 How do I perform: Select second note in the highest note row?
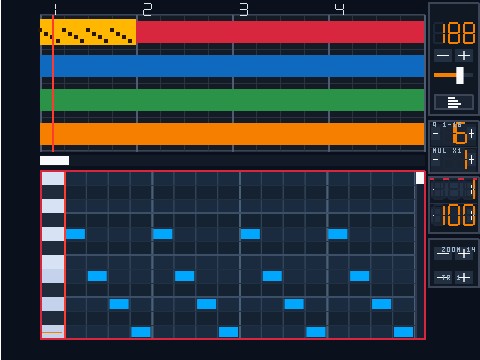[x=163, y=234]
